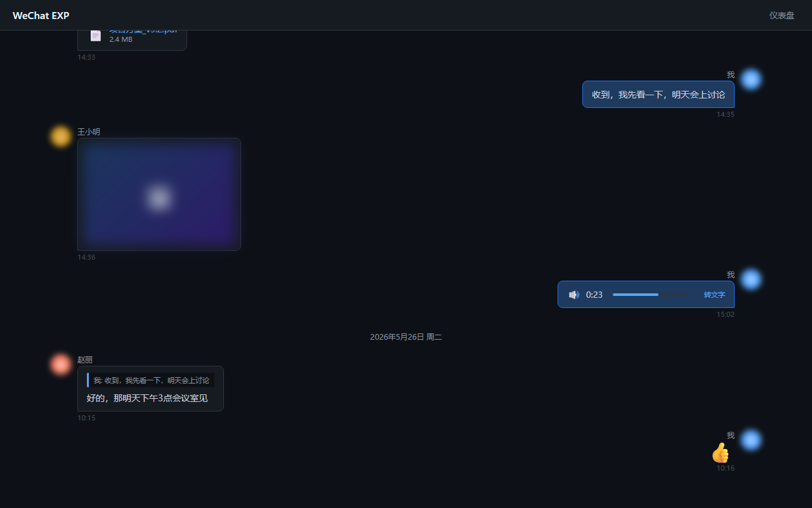The image size is (812, 508).
Task: Click my message bubble 收到，我先看一下，明天会上讨论
Action: 658,95
